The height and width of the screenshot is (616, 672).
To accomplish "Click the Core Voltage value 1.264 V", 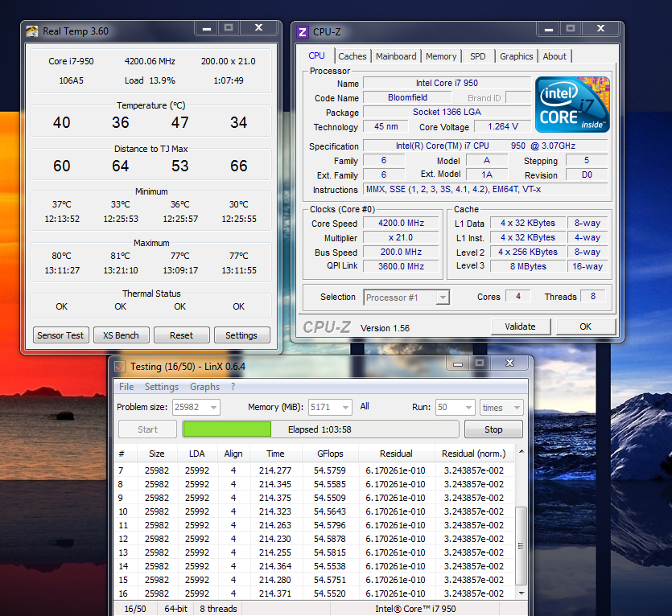I will coord(503,127).
